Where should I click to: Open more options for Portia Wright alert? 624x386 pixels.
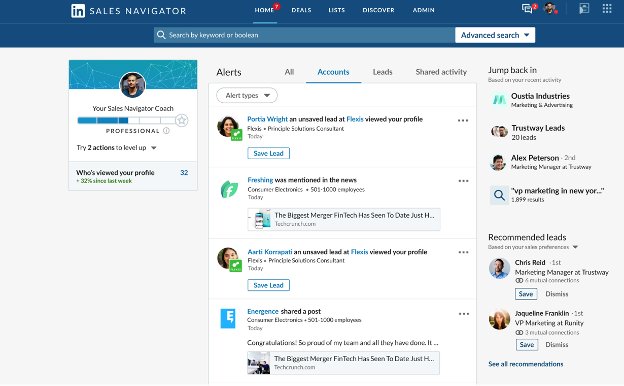coord(463,121)
